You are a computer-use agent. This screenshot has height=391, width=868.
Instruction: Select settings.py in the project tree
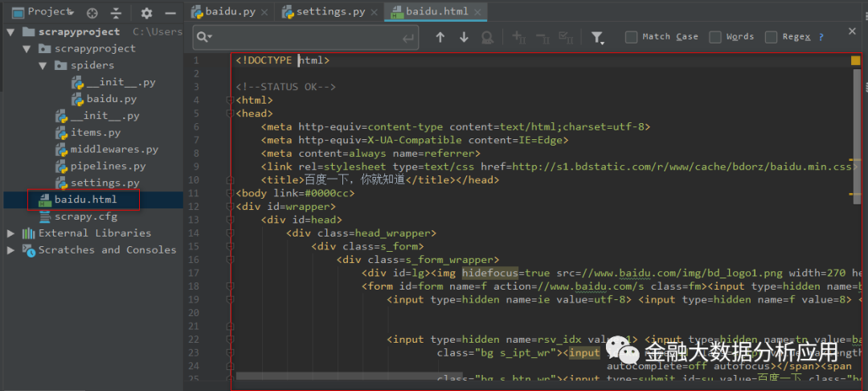coord(97,183)
